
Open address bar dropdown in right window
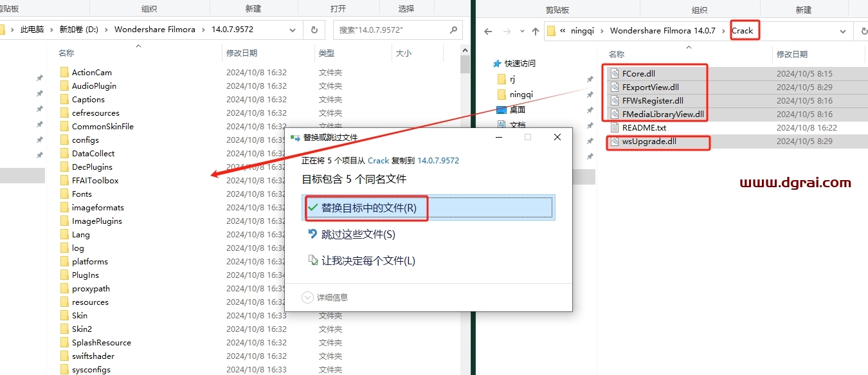843,31
